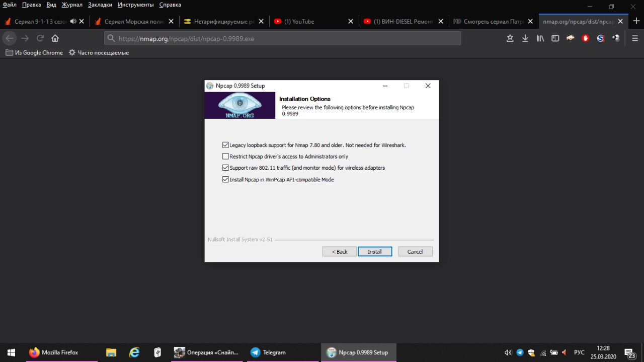Image resolution: width=644 pixels, height=362 pixels.
Task: Open the Правка menu
Action: point(31,5)
